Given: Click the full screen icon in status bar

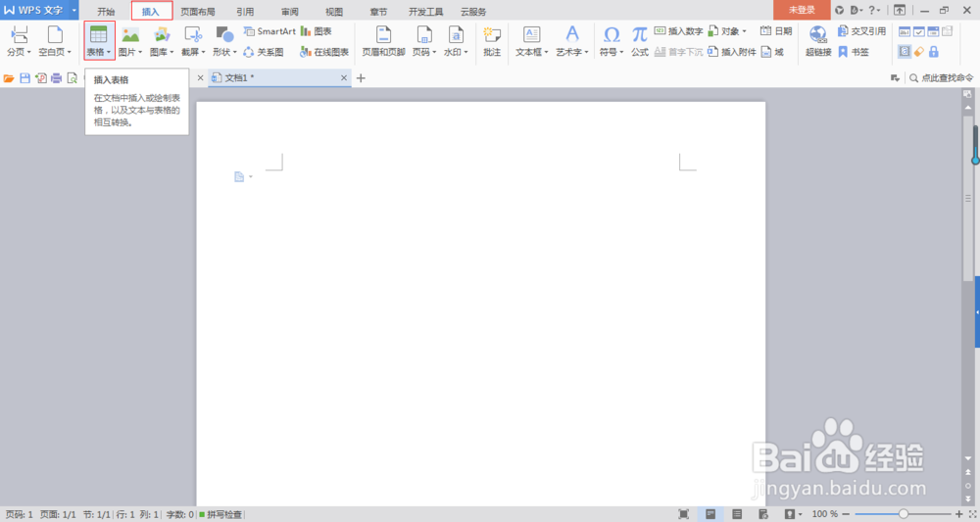Looking at the screenshot, I should click(684, 514).
